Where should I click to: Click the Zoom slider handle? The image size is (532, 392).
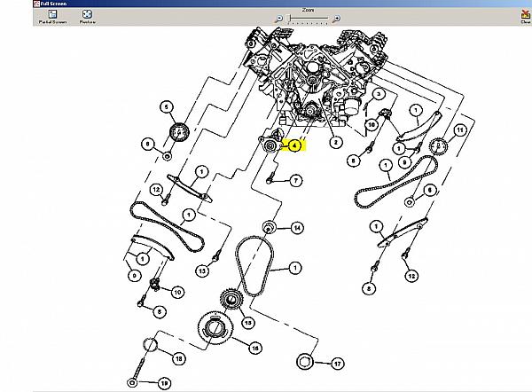[289, 19]
